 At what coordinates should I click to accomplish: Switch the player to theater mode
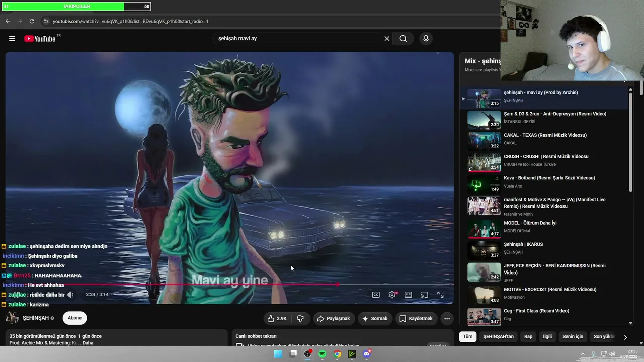coord(408,295)
